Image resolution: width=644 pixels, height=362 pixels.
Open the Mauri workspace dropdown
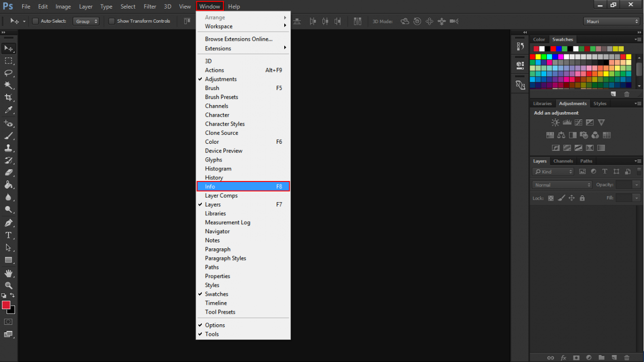point(611,21)
